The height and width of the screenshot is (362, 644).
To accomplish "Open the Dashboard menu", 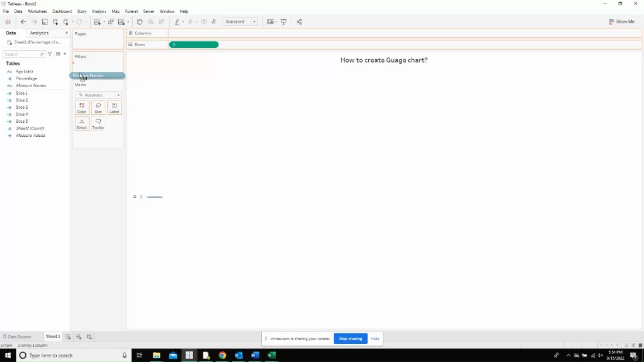I will pos(62,12).
